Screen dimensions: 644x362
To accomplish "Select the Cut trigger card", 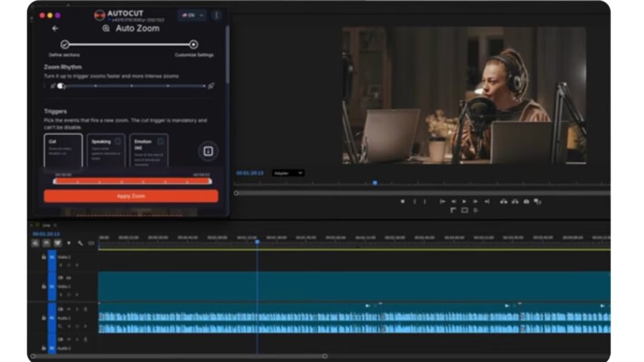I will coord(63,150).
